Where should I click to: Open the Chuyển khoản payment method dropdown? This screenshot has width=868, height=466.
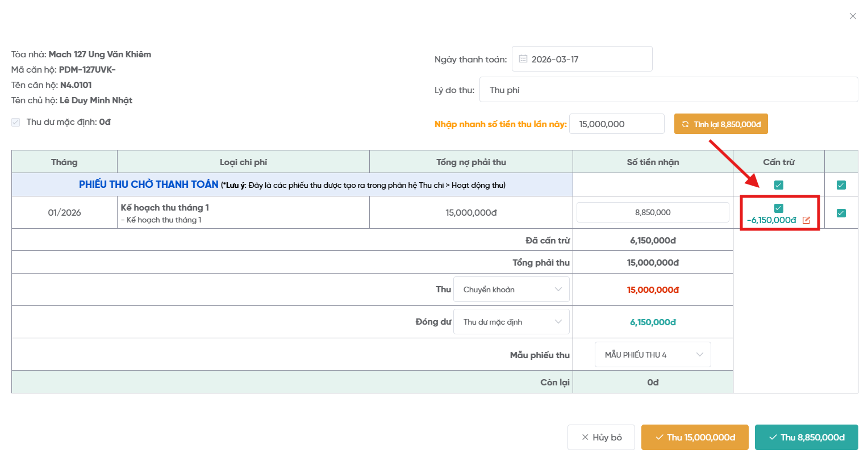[511, 289]
